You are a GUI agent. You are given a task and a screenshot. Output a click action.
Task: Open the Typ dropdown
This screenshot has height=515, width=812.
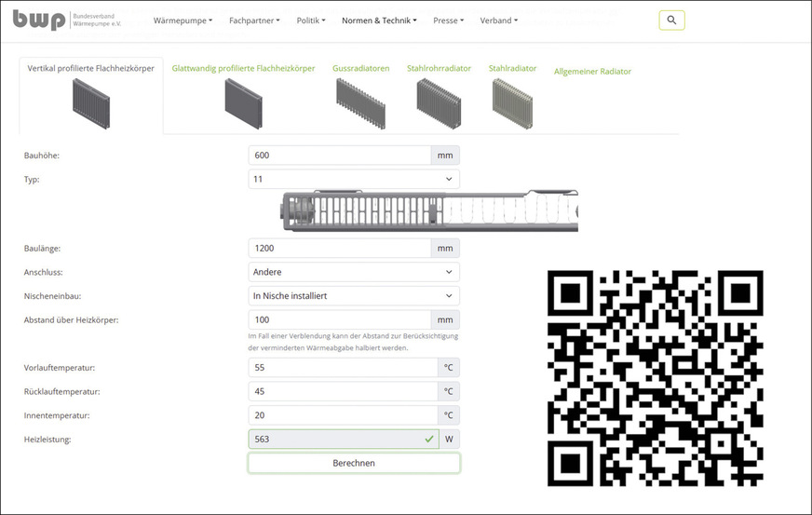pyautogui.click(x=353, y=179)
